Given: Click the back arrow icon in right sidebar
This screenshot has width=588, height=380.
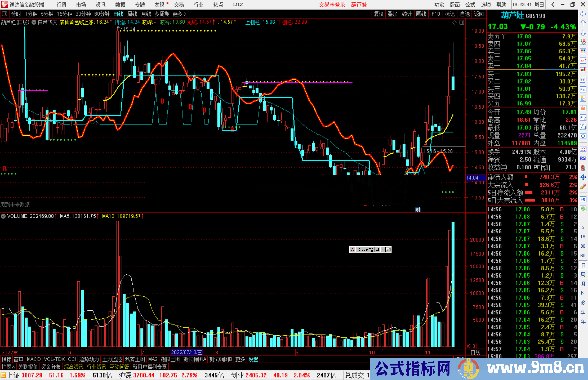Looking at the screenshot, I should (583, 14).
